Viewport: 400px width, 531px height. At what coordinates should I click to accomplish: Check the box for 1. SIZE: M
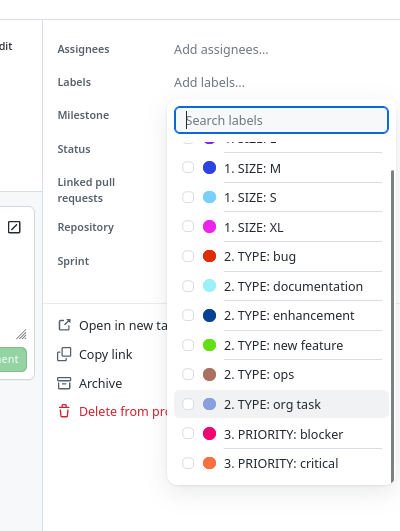tap(188, 167)
